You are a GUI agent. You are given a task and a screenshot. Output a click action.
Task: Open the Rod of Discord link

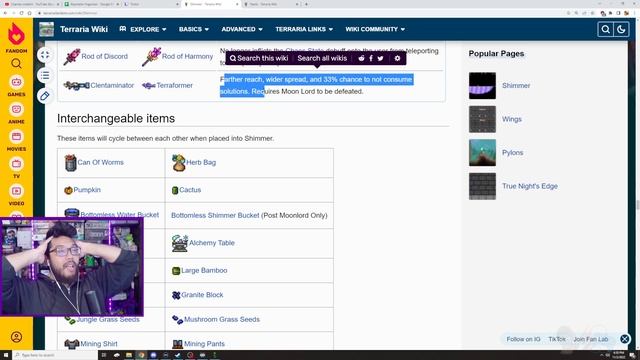pos(104,56)
